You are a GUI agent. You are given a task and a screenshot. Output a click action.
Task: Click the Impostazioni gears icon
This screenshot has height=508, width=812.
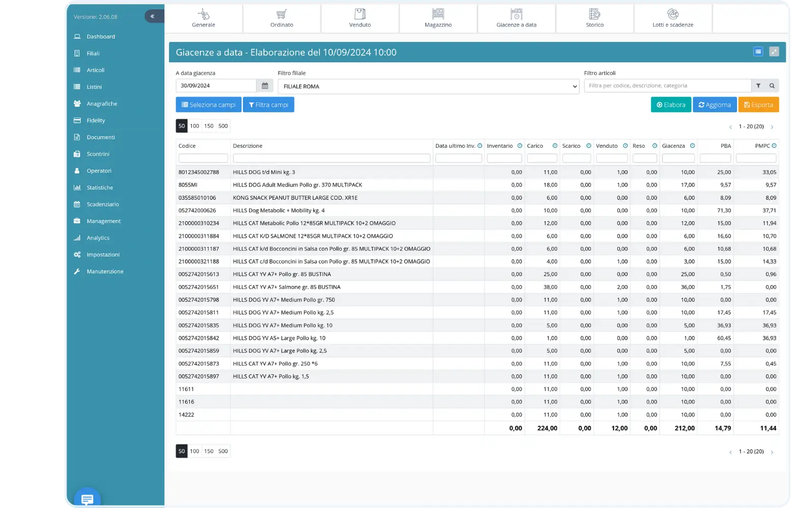77,255
